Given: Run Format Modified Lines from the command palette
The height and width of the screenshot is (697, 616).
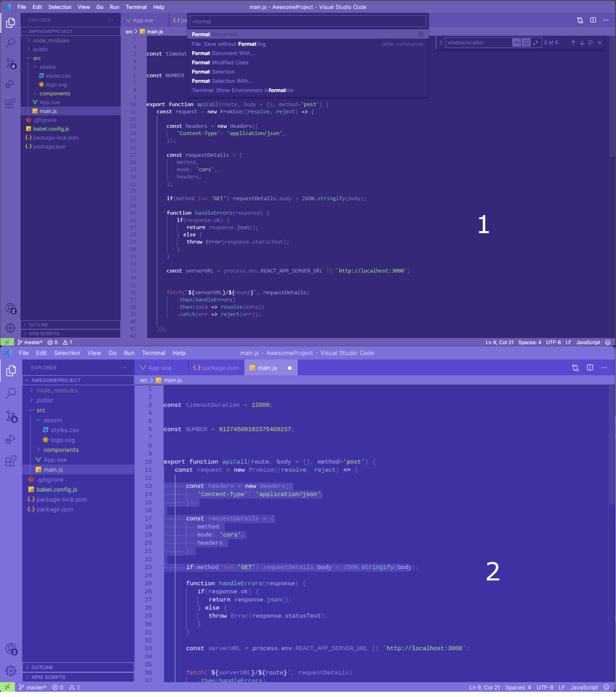Looking at the screenshot, I should click(308, 62).
